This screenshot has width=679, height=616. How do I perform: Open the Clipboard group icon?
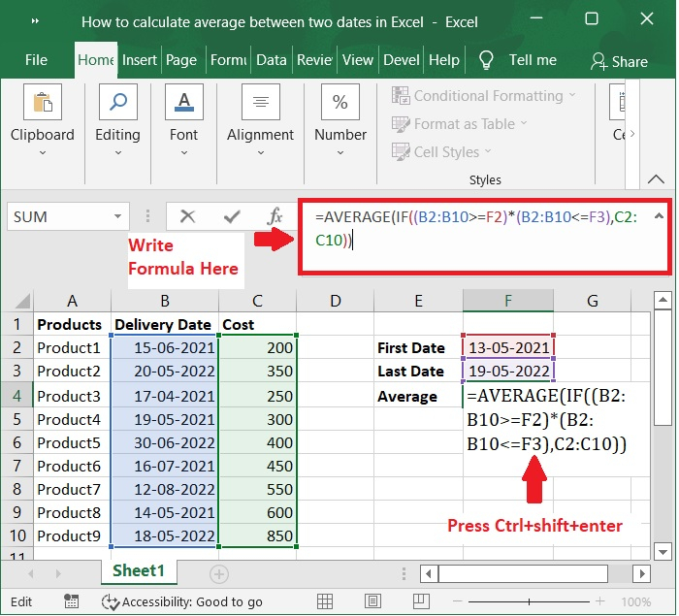pyautogui.click(x=42, y=104)
